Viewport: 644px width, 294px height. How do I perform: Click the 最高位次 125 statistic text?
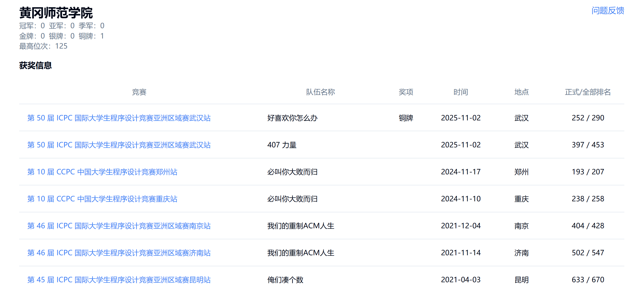[x=43, y=46]
